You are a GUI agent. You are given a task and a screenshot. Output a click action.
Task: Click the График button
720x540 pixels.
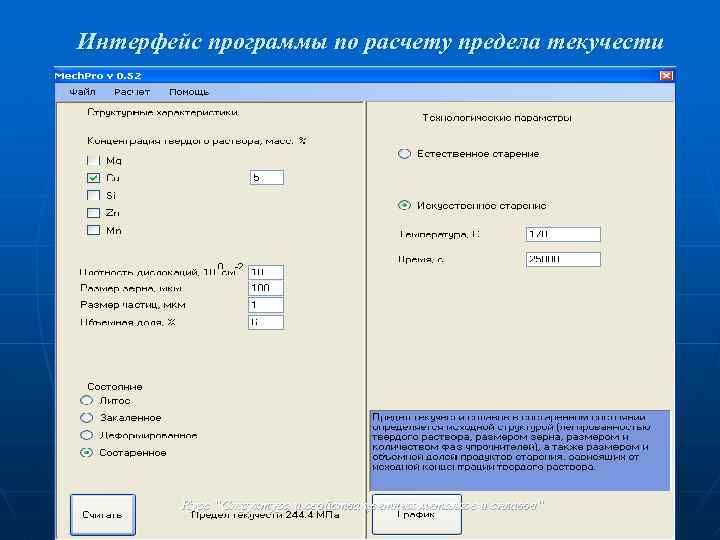[416, 514]
